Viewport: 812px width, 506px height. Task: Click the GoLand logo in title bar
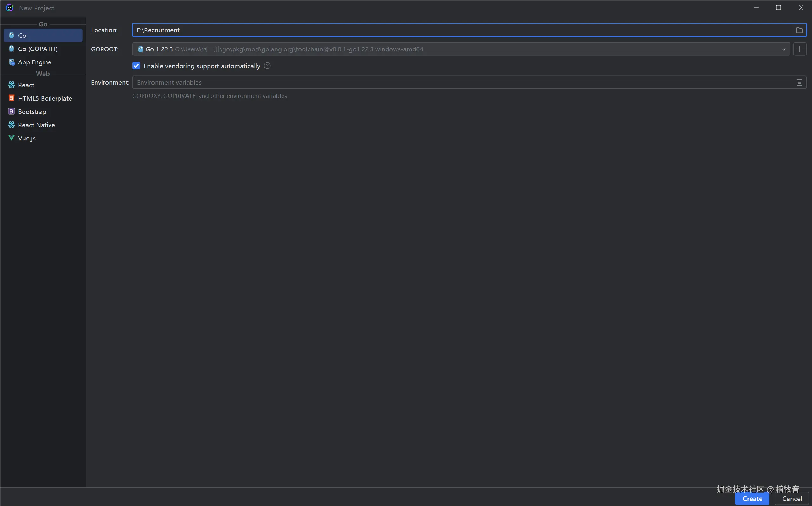pyautogui.click(x=10, y=7)
